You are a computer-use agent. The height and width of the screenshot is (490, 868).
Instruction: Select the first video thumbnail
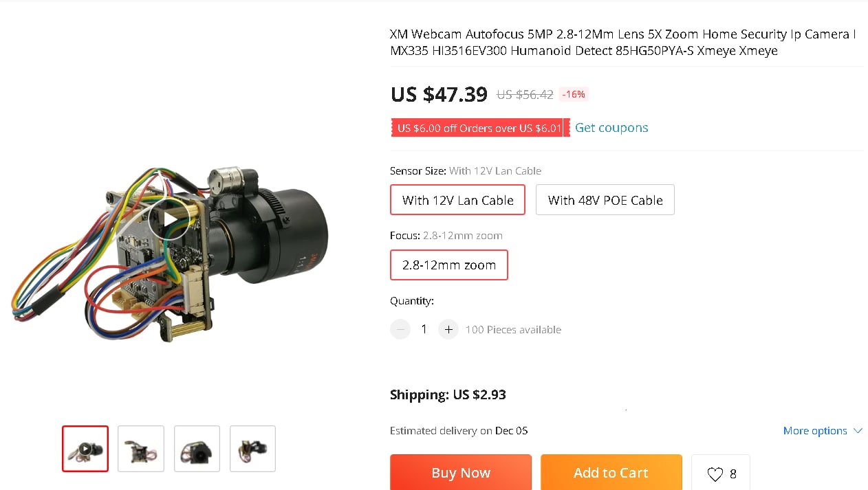click(x=85, y=449)
